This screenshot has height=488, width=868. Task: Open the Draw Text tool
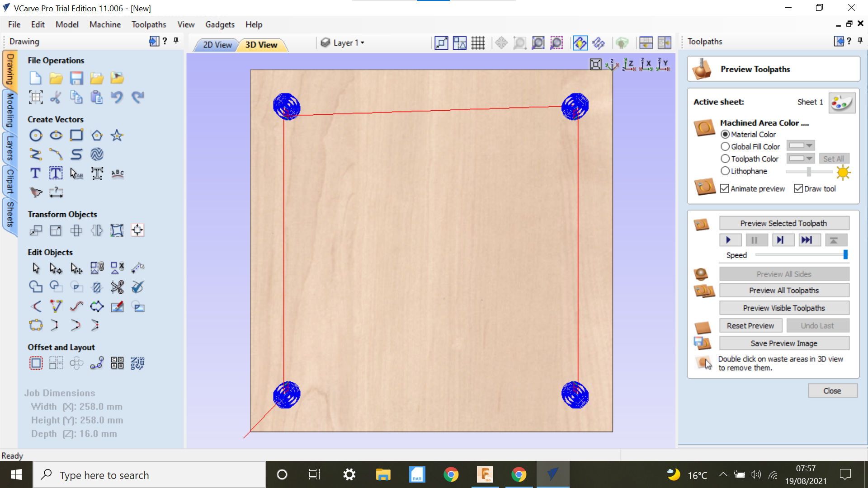pyautogui.click(x=35, y=173)
